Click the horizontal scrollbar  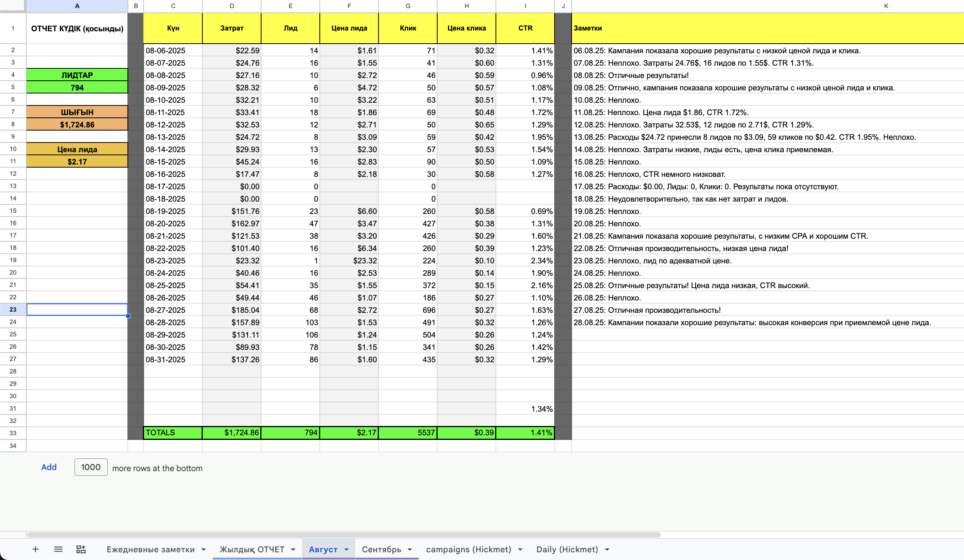click(x=344, y=535)
